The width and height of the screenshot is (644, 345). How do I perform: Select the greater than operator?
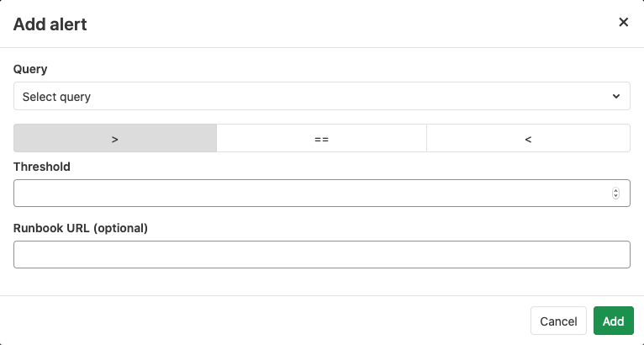point(115,138)
